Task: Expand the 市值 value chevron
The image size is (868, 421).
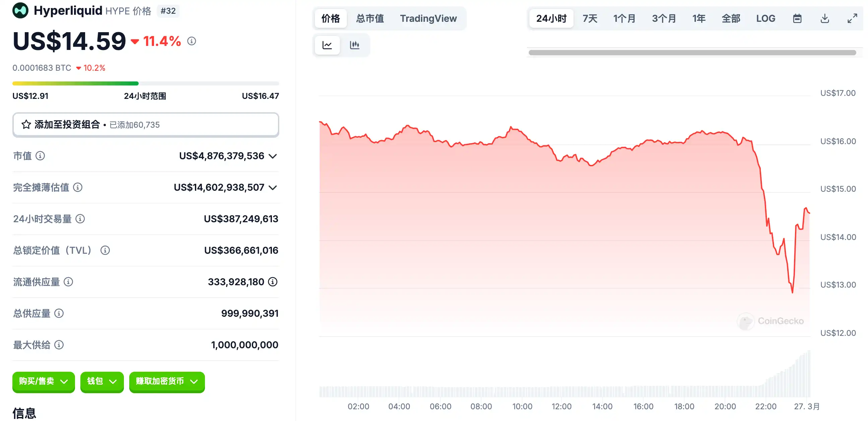Action: (273, 156)
